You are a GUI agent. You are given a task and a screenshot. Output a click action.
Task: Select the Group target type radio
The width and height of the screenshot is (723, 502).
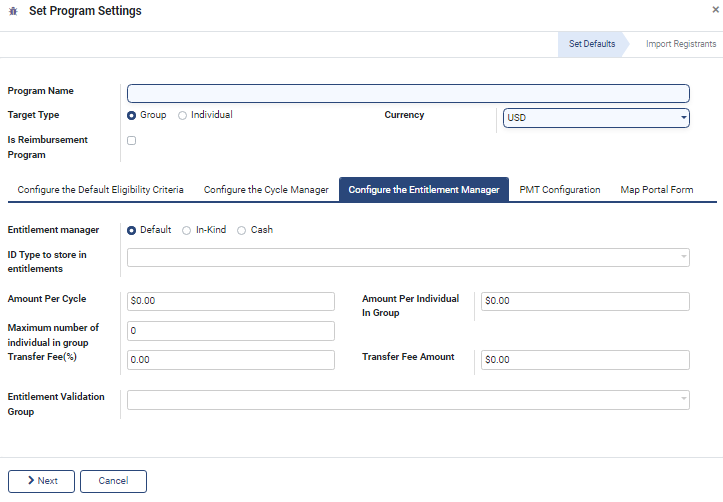pos(132,115)
